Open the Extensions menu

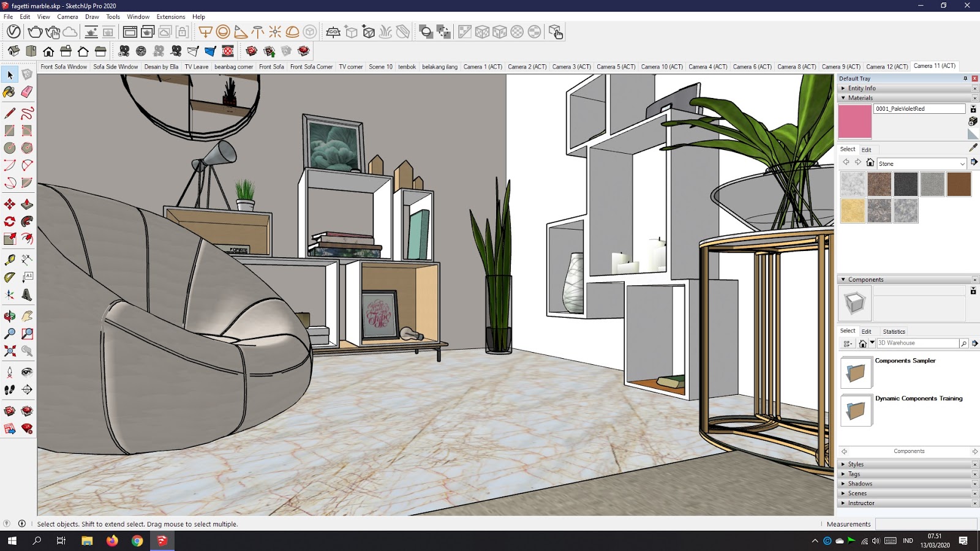pyautogui.click(x=170, y=17)
